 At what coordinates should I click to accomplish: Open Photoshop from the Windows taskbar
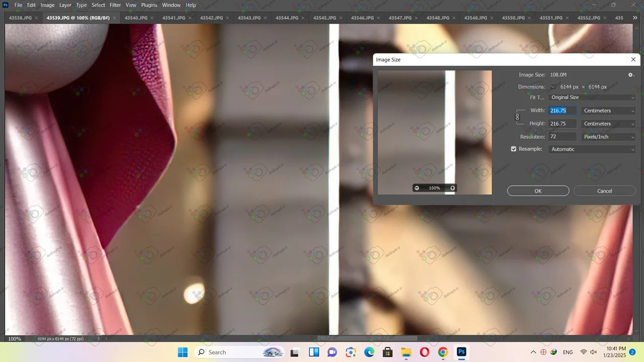coord(461,352)
